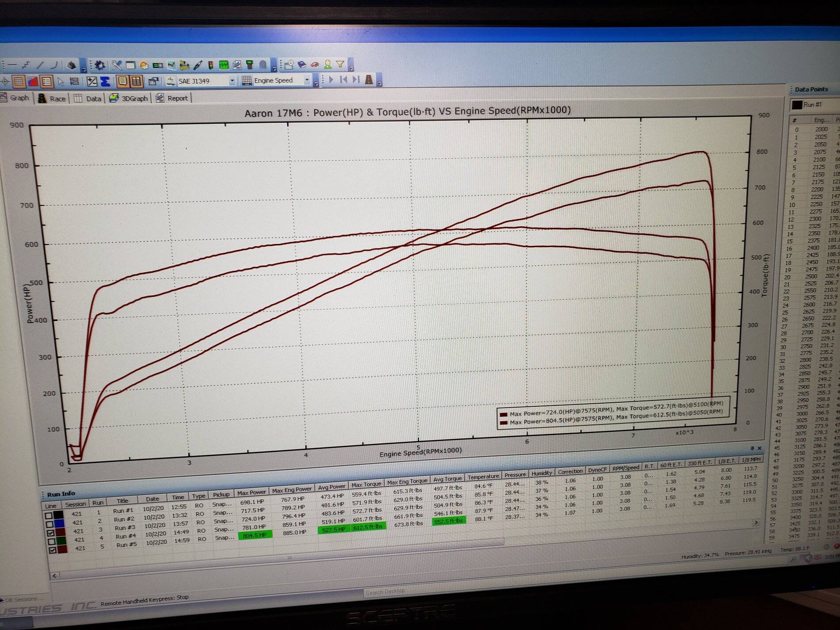Click the user profile icon
The image size is (840, 630).
point(328,65)
